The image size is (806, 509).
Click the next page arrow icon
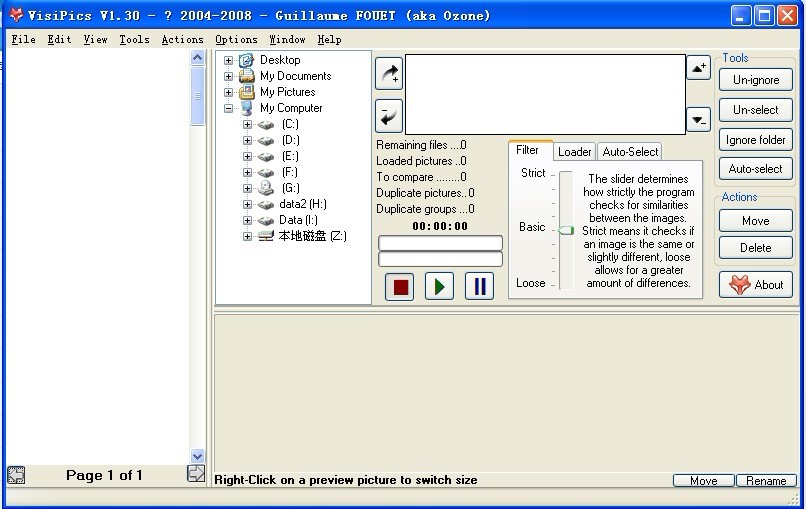196,474
